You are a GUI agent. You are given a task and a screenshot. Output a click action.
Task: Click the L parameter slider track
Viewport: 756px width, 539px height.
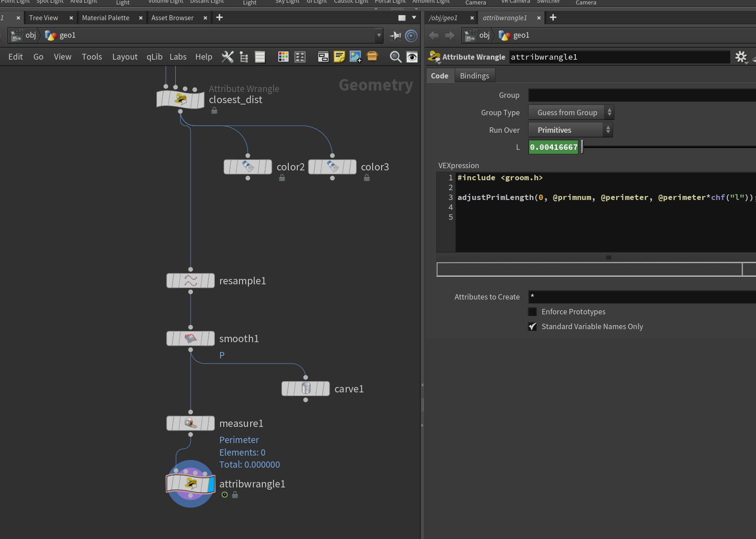point(669,147)
